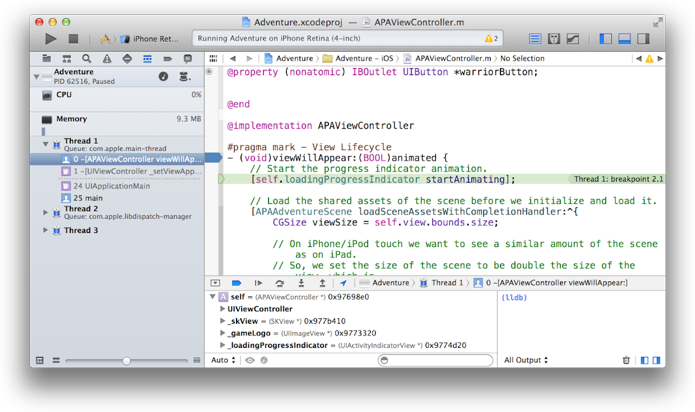The width and height of the screenshot is (695, 412).
Task: Expand the _gameLogo variable row
Action: [223, 333]
